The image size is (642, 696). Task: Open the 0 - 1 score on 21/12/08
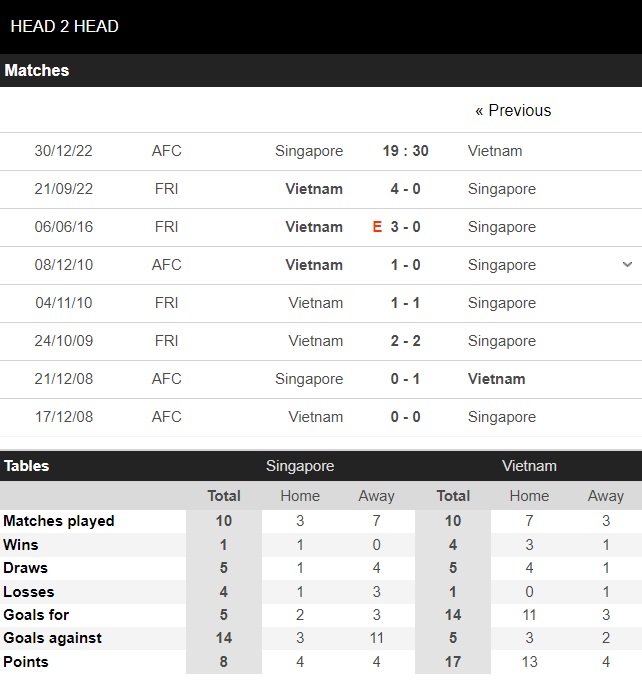tap(405, 379)
